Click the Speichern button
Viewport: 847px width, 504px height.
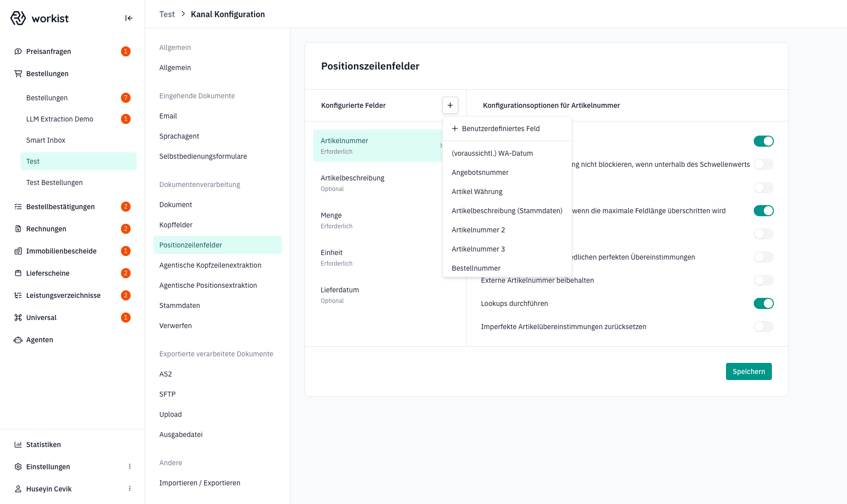(x=749, y=371)
